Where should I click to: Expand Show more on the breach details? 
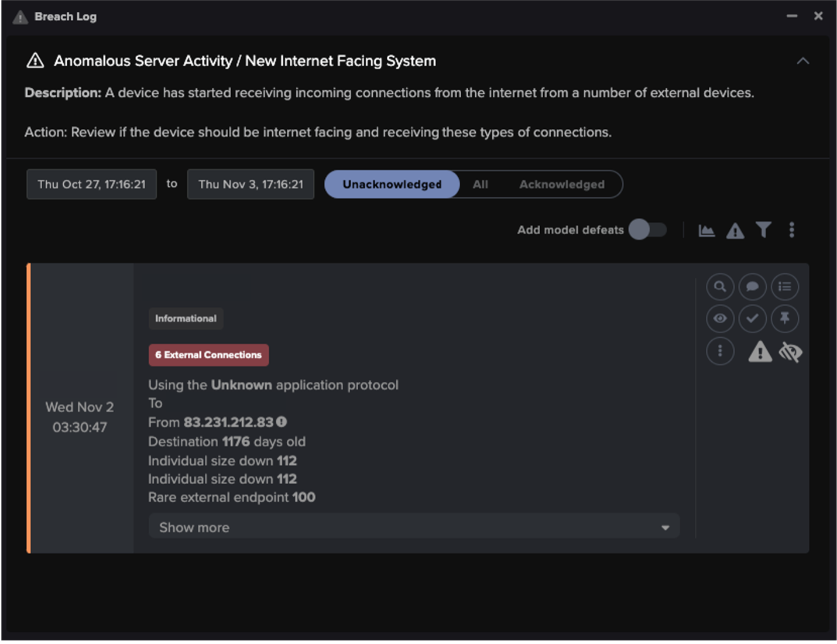click(x=414, y=526)
